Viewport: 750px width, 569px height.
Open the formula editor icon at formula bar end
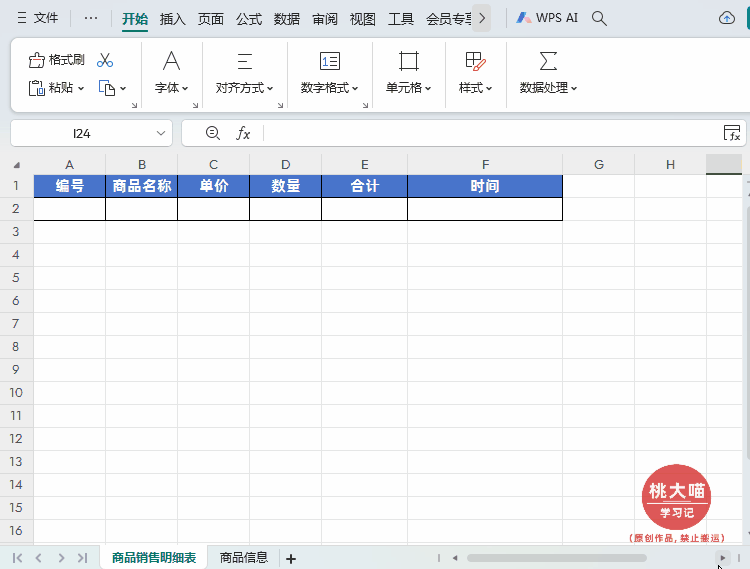point(732,133)
